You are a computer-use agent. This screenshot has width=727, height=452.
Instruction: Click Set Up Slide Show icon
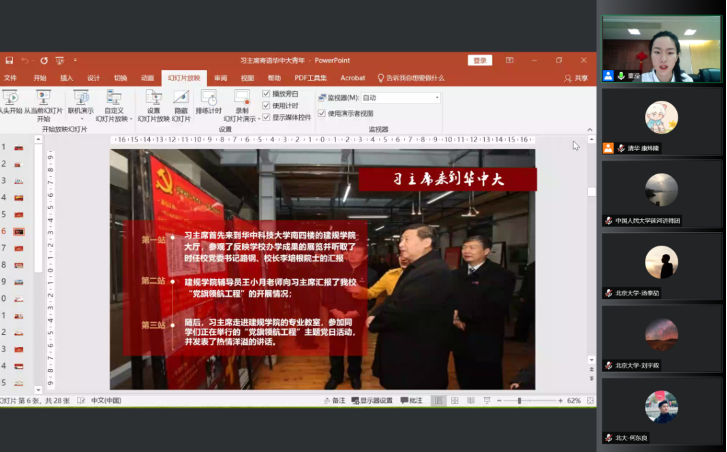point(153,98)
